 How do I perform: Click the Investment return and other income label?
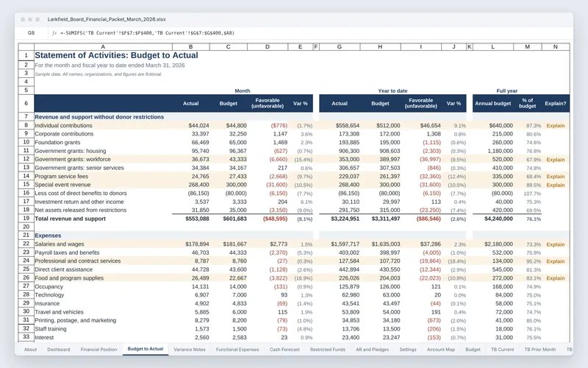(80, 202)
